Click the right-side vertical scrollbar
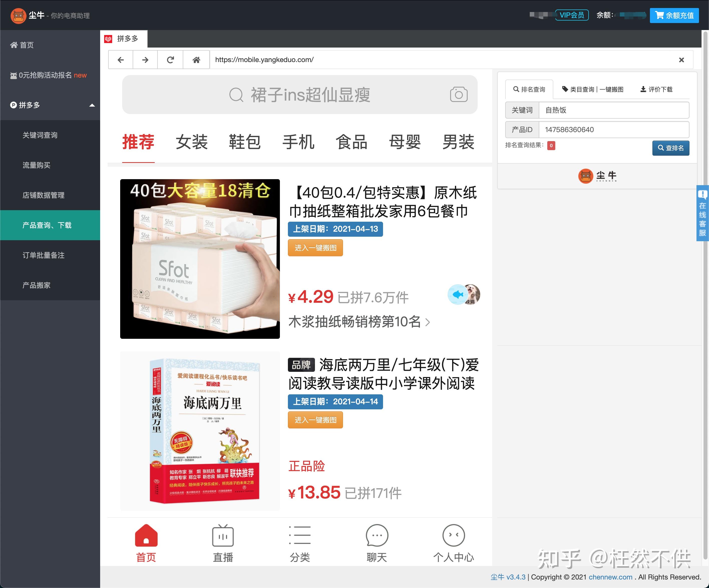The image size is (709, 588). point(705,296)
